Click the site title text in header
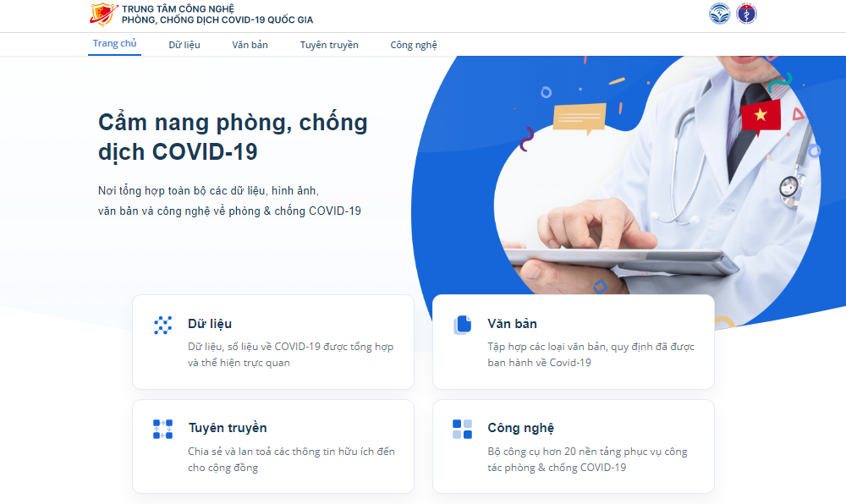Viewport: 846px width, 504px height. point(217,14)
